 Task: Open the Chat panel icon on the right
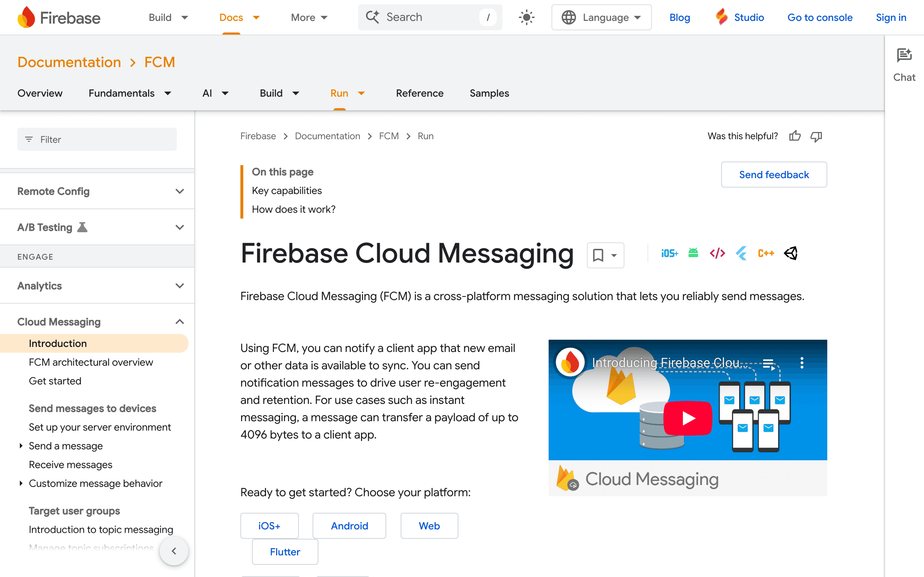point(904,54)
